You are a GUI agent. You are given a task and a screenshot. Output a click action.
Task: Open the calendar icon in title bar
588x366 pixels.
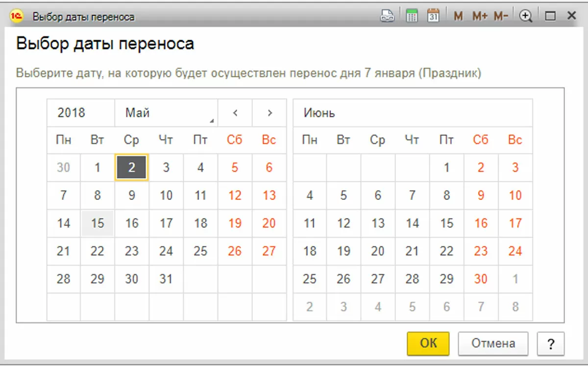click(x=433, y=16)
